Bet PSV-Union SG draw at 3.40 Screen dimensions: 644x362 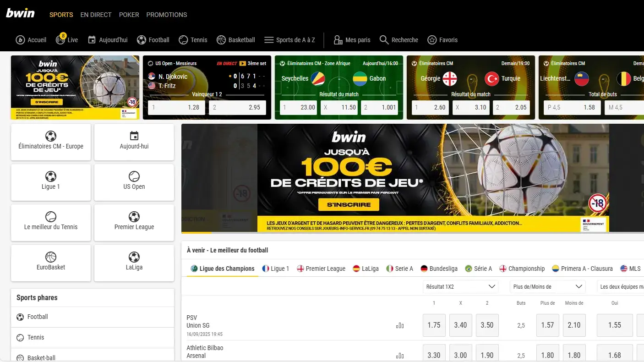460,325
